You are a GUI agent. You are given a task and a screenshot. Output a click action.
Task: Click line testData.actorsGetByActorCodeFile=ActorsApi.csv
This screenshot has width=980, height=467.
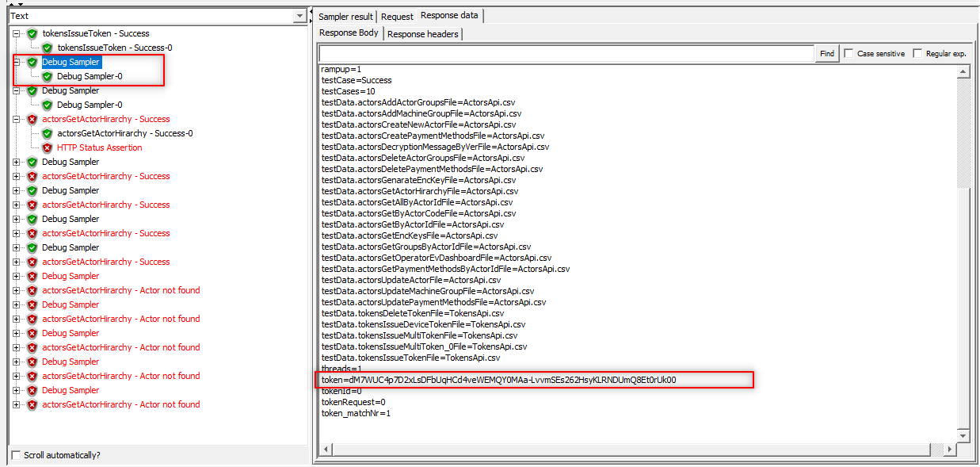tap(418, 213)
